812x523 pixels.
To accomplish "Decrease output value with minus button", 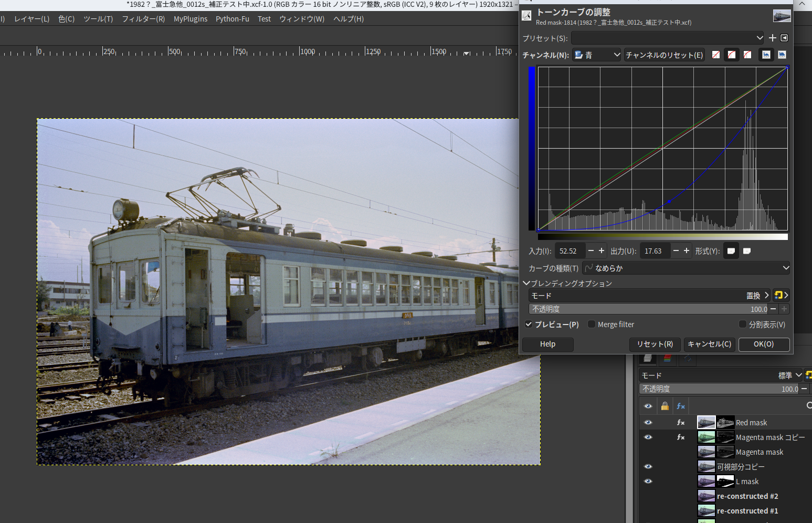I will 676,251.
